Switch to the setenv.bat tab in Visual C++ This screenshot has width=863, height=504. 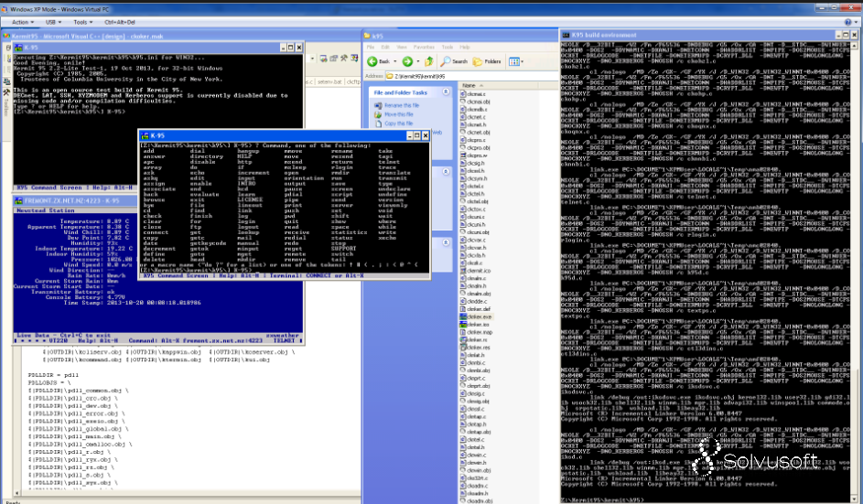coord(329,81)
